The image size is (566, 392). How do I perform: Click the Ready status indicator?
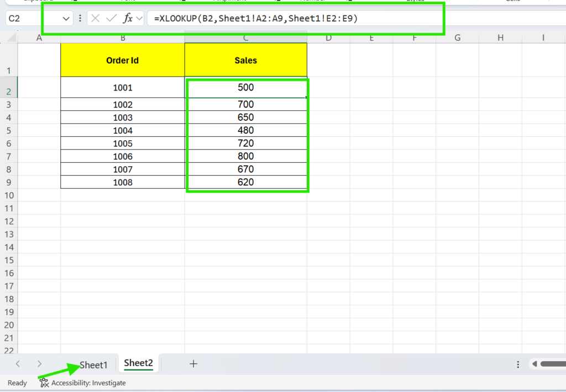[17, 383]
